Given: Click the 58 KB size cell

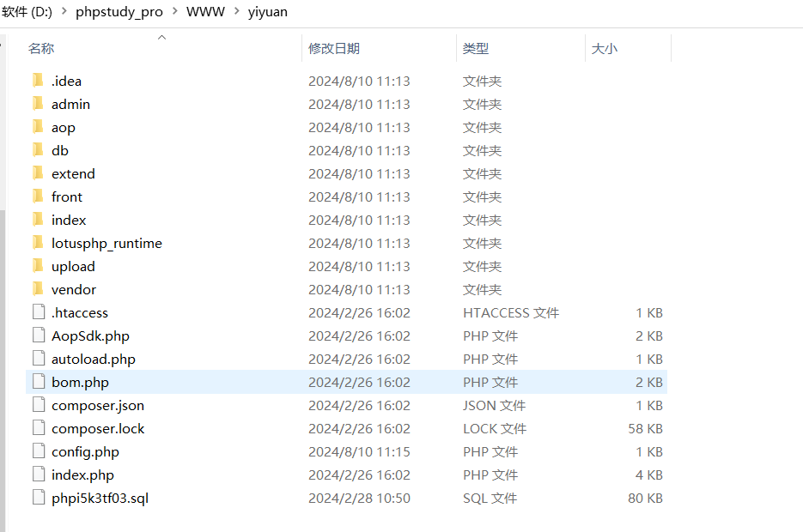Looking at the screenshot, I should [645, 429].
